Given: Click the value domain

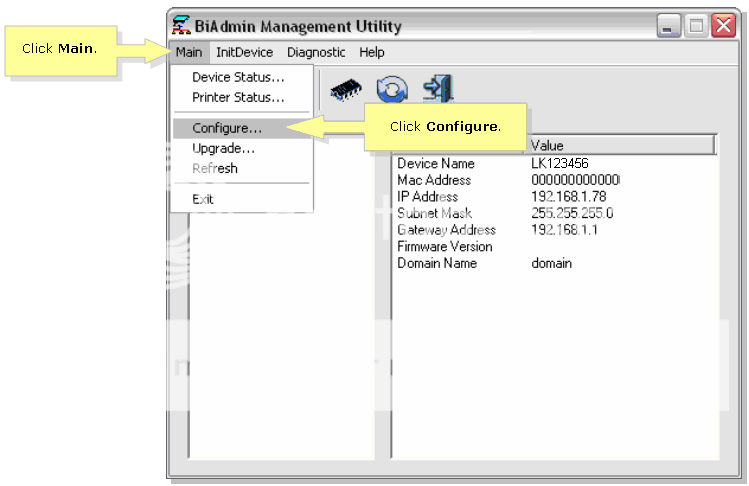Looking at the screenshot, I should (551, 263).
